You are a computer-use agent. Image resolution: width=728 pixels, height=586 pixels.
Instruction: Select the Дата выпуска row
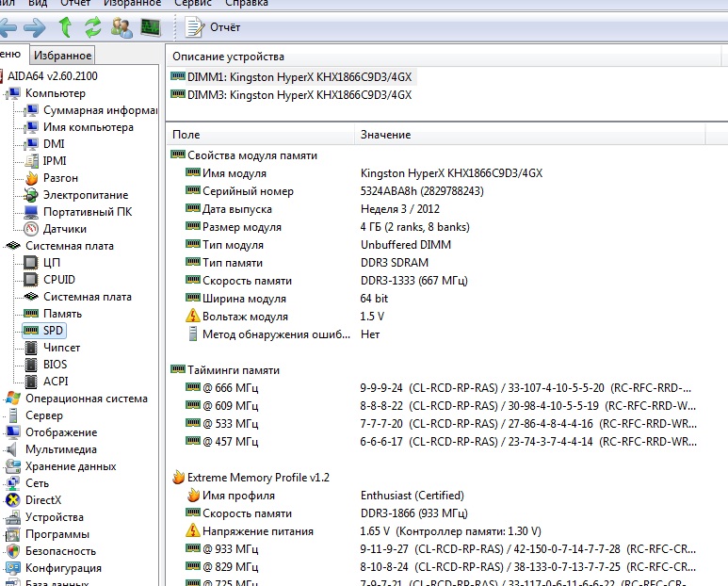313,209
